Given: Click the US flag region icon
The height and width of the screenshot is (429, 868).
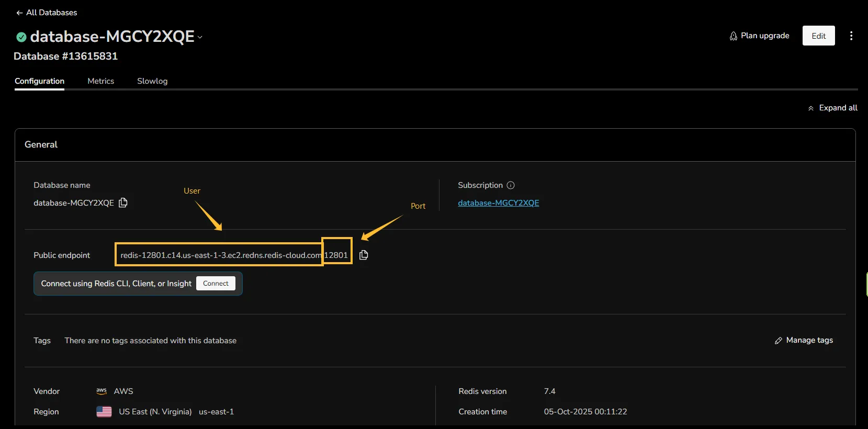Looking at the screenshot, I should (104, 412).
